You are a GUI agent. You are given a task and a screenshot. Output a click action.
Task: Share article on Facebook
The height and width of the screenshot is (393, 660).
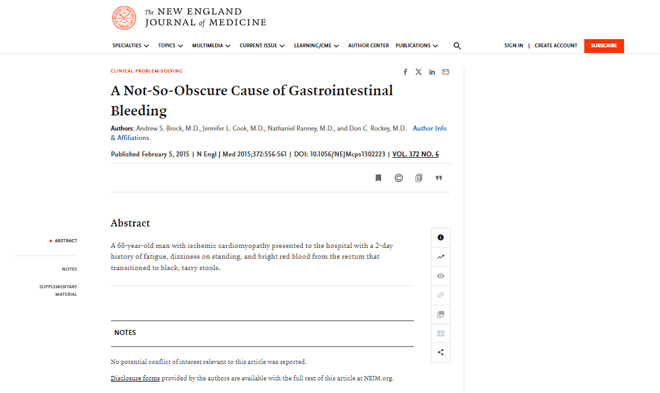(x=405, y=72)
